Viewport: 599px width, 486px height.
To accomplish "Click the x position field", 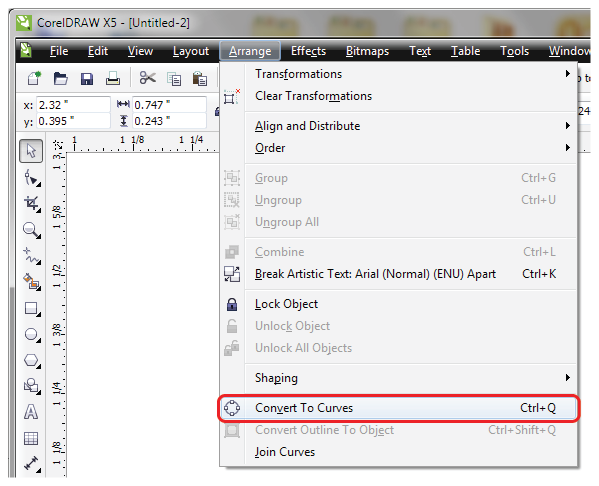I will 73,105.
